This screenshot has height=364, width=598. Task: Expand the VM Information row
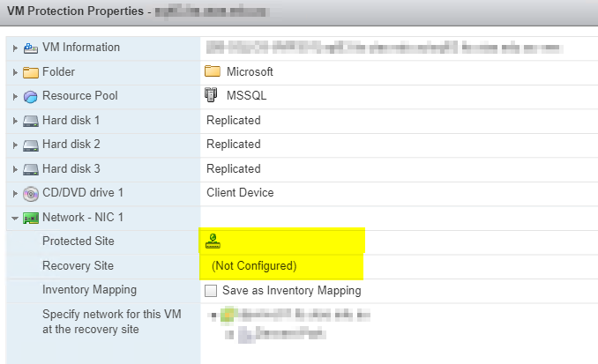coord(15,48)
